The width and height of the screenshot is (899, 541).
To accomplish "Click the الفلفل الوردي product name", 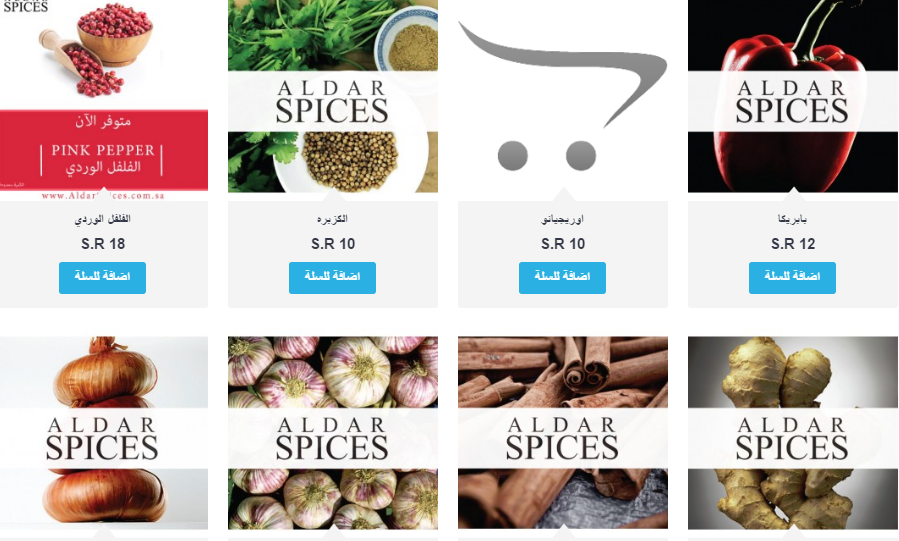I will click(x=103, y=219).
